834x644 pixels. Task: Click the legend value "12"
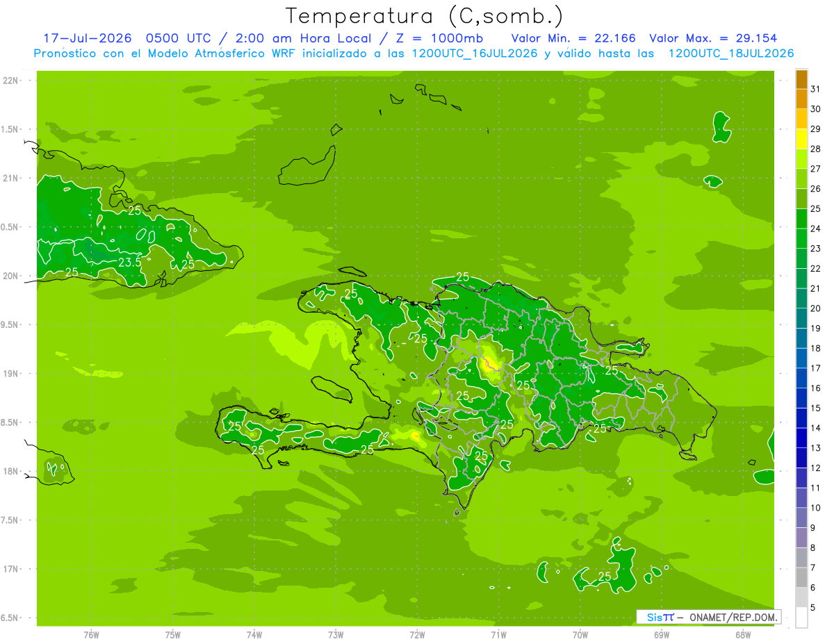[x=816, y=468]
